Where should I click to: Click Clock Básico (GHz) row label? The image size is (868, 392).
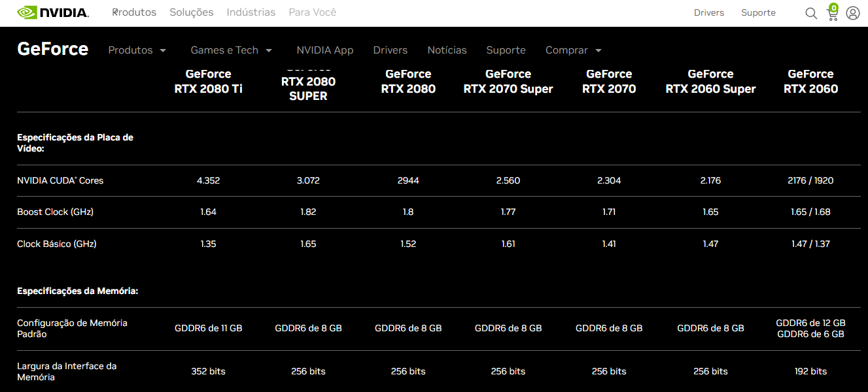(57, 244)
